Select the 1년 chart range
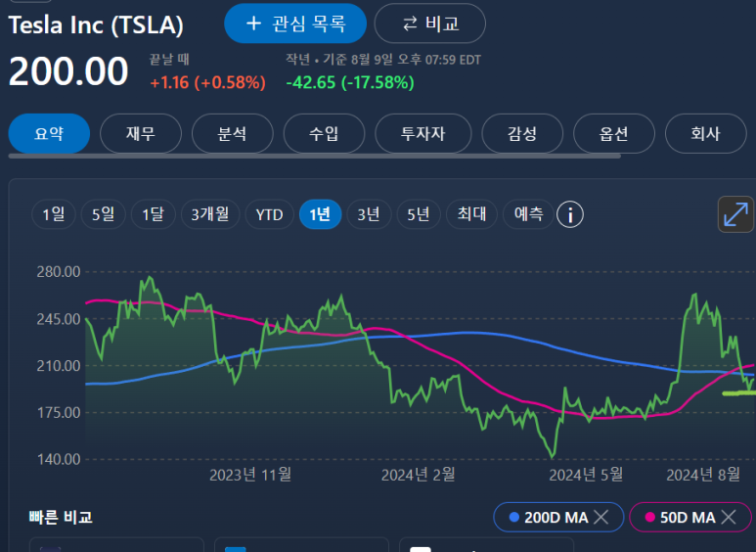Screen dimensions: 756x552 (x=320, y=214)
